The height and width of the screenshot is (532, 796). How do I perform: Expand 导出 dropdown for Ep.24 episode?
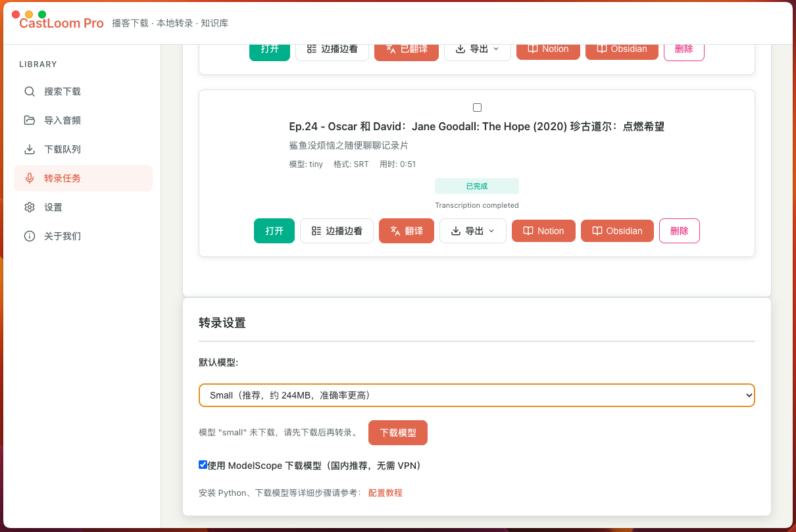click(473, 231)
